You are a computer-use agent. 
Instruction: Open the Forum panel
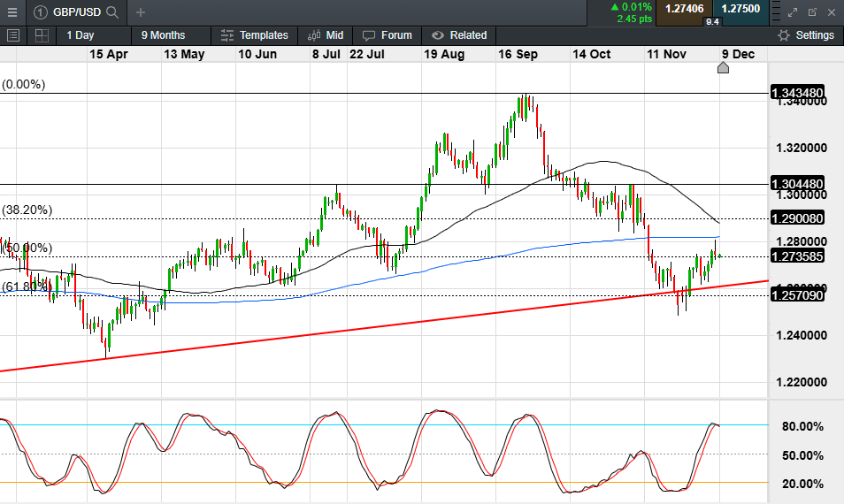tap(387, 35)
